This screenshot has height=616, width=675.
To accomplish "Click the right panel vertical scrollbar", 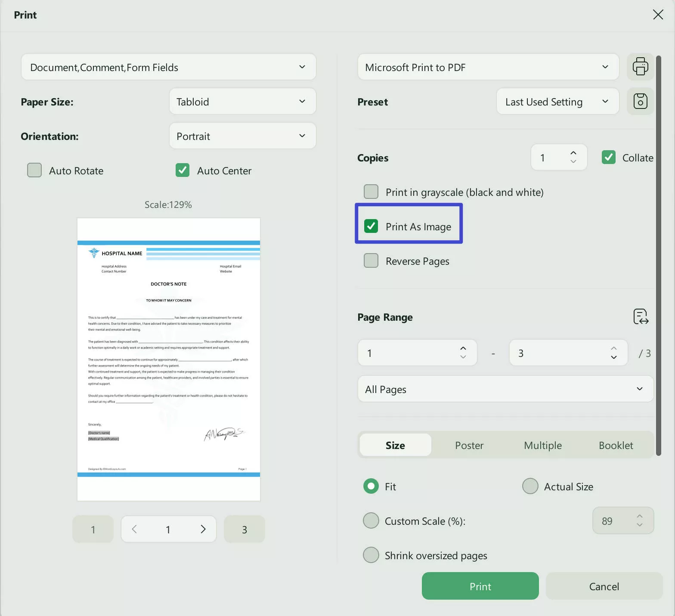I will (658, 255).
